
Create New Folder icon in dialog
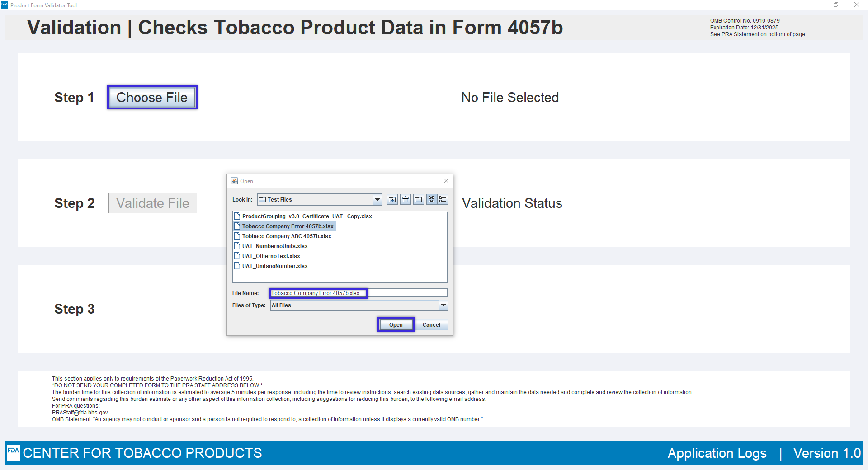tap(419, 200)
